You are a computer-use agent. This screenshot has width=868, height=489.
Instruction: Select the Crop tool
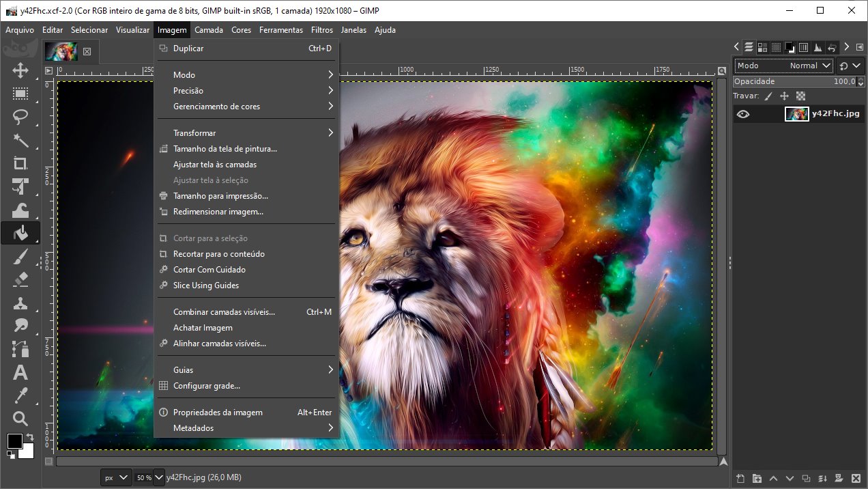coord(20,163)
